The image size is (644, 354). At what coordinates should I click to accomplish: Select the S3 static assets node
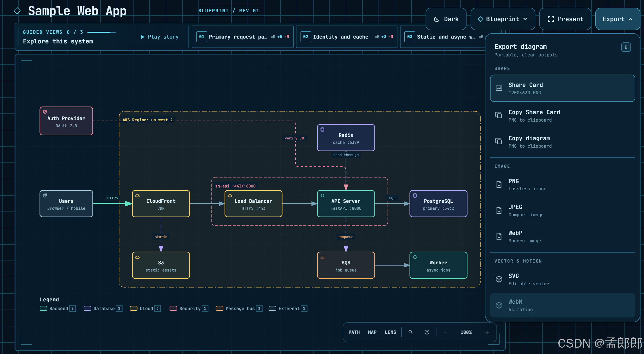point(161,265)
